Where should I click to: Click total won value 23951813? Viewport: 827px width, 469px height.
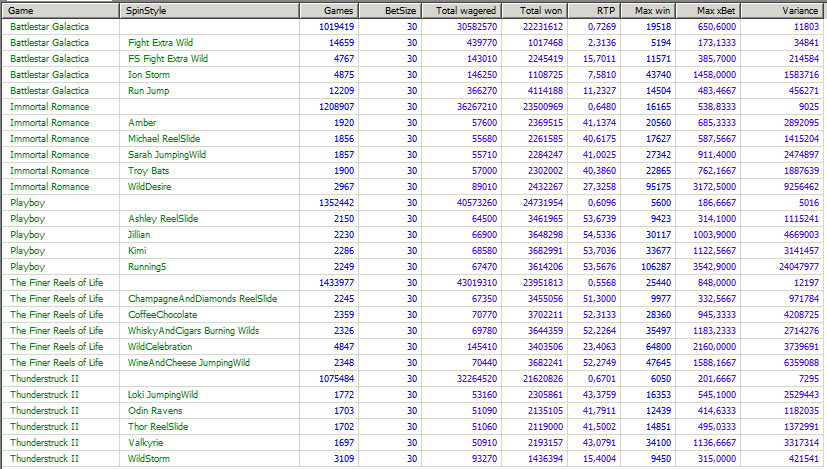[x=543, y=283]
